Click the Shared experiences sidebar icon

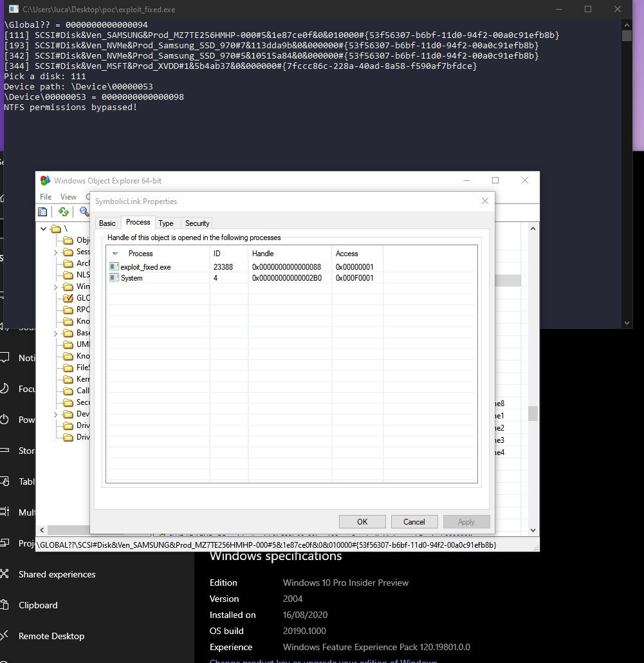5,574
